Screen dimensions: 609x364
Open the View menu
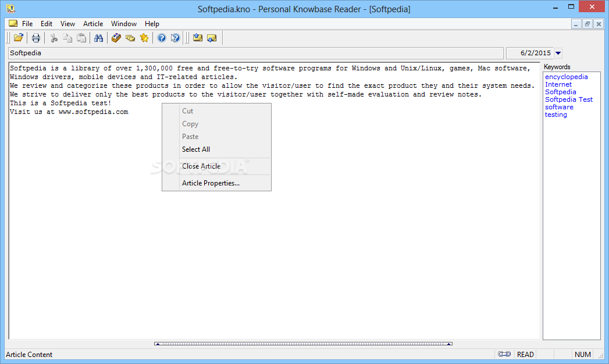click(x=67, y=24)
